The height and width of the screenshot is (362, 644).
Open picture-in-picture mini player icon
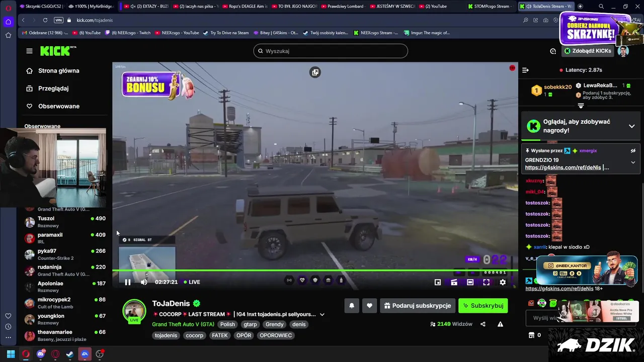(x=438, y=282)
